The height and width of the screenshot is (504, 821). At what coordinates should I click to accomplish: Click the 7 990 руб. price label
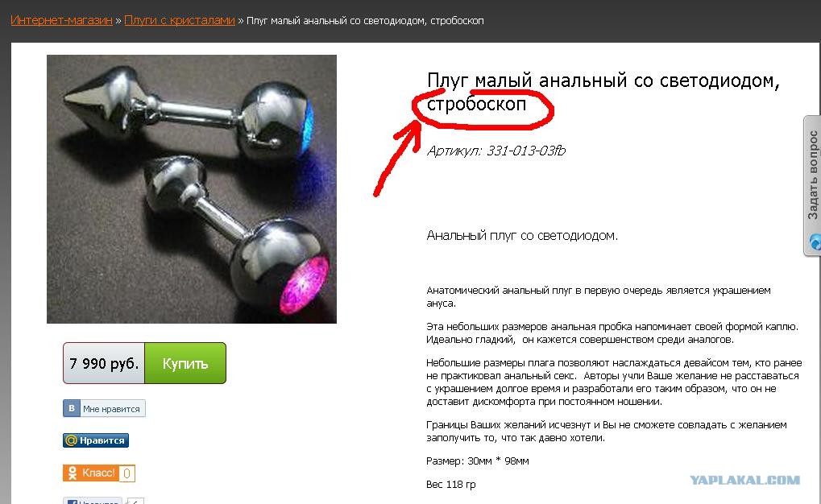tap(104, 363)
